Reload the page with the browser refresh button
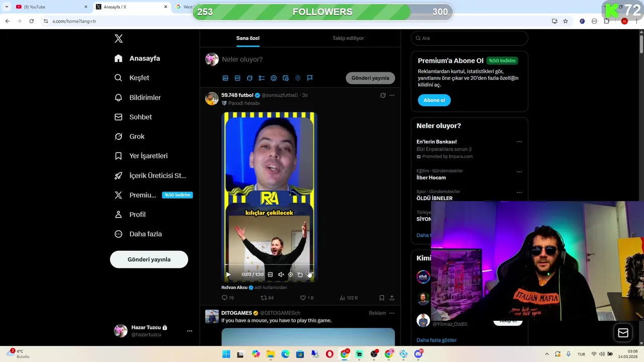 pos(31,21)
